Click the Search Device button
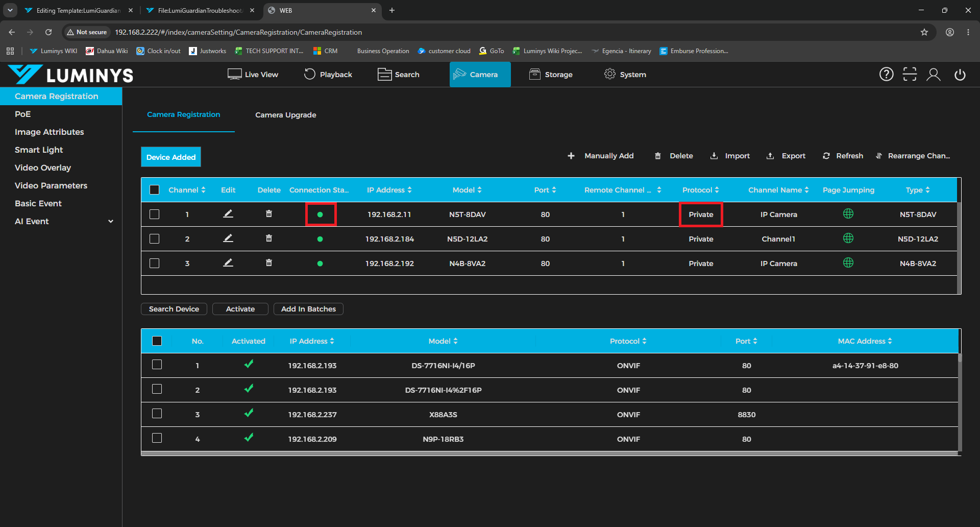Screen dimensions: 980x527 (x=174, y=309)
